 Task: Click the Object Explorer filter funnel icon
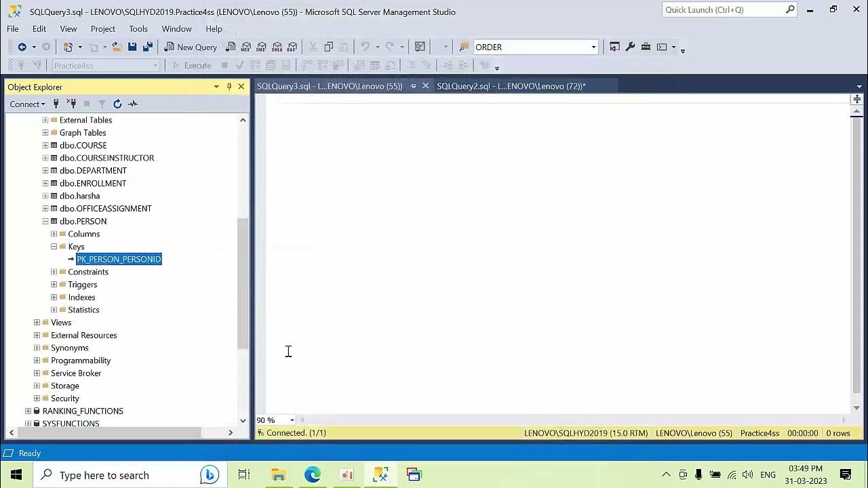point(102,104)
